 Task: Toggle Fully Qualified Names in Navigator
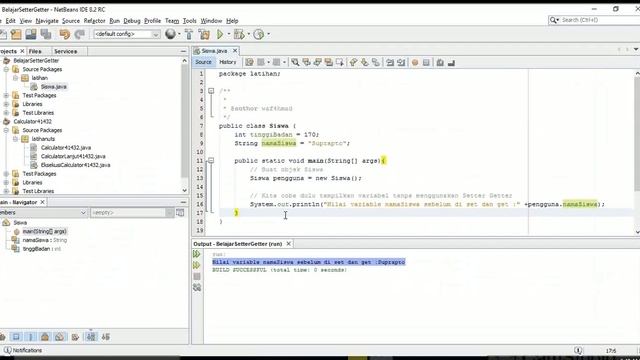[x=75, y=337]
